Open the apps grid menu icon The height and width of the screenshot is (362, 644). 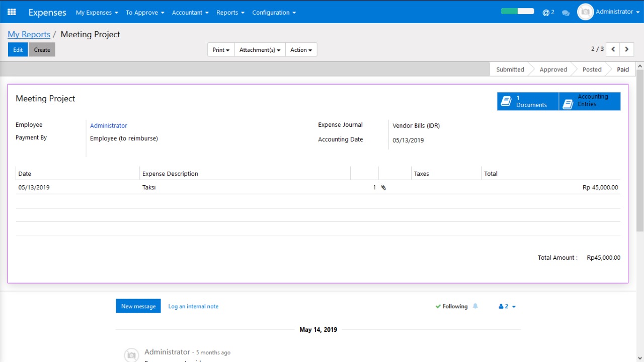[x=12, y=12]
